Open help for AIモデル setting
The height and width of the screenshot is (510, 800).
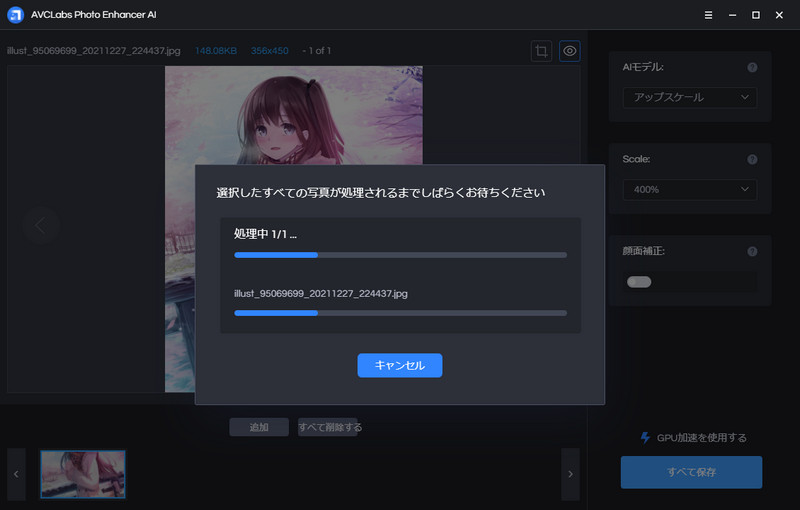752,67
